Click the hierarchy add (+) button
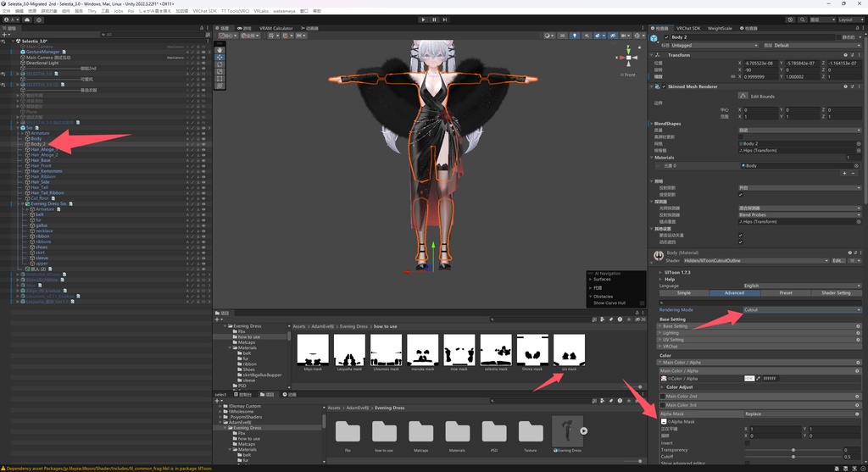868x472 pixels. pos(5,34)
